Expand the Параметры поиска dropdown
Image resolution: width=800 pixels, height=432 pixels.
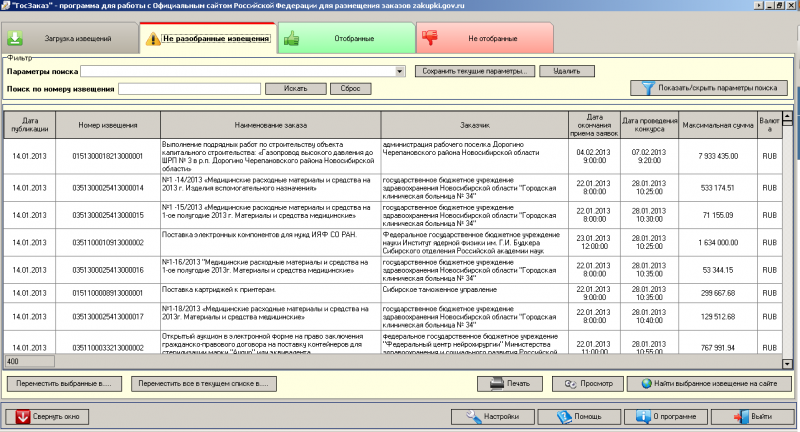(400, 71)
